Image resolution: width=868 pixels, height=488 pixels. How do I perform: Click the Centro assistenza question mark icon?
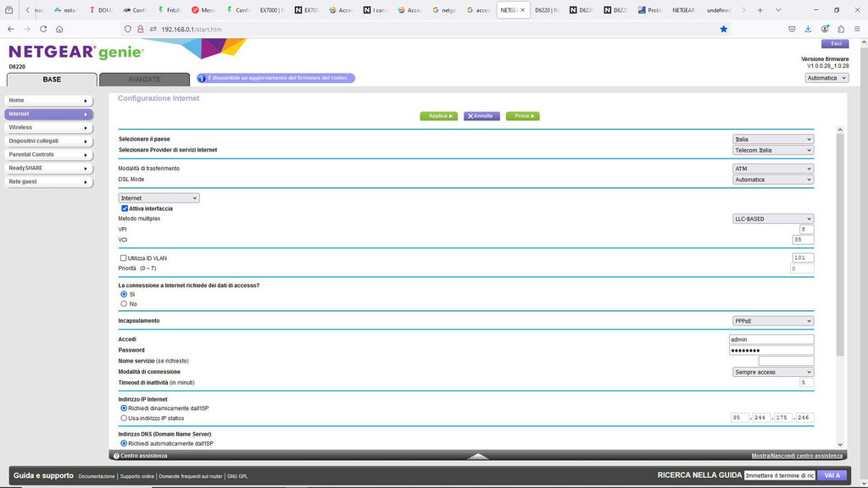[116, 456]
